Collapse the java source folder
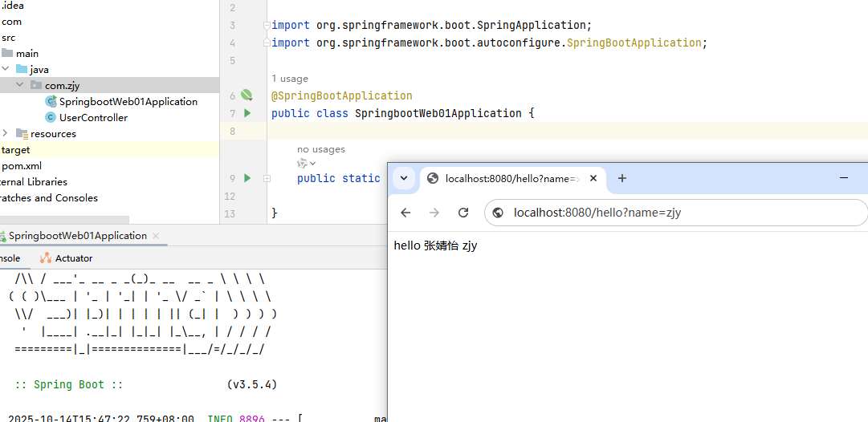The image size is (868, 422). (x=6, y=69)
